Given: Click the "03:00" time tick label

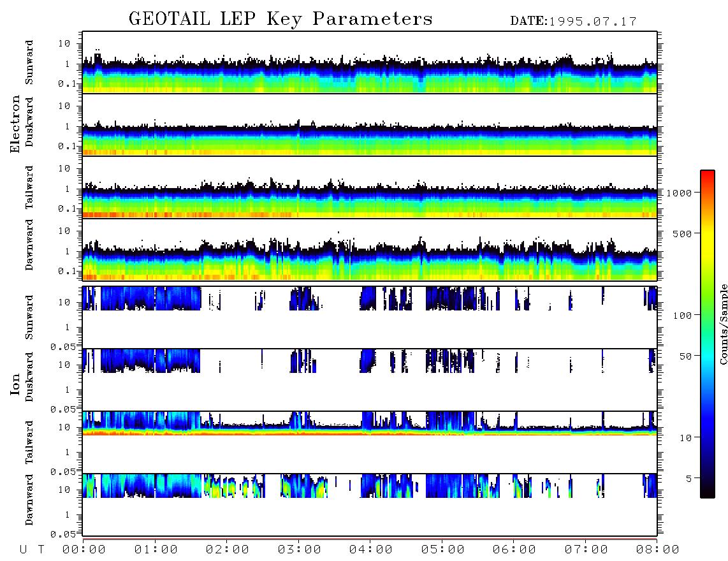Looking at the screenshot, I should coord(299,550).
